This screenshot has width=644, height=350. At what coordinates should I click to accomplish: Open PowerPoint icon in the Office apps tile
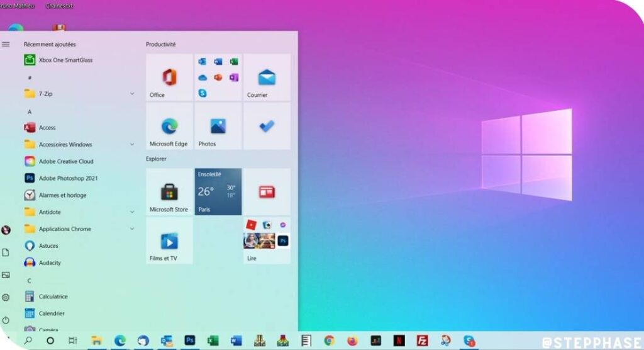[218, 77]
